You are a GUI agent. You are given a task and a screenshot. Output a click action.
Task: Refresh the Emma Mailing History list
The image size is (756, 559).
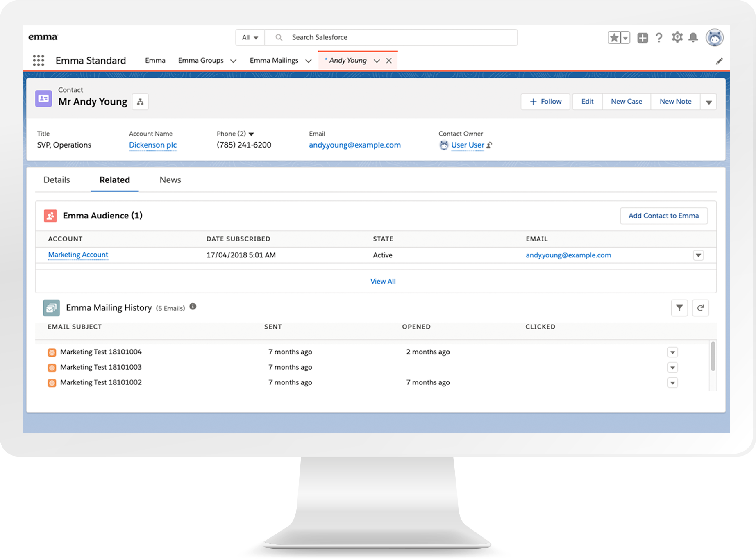point(701,308)
